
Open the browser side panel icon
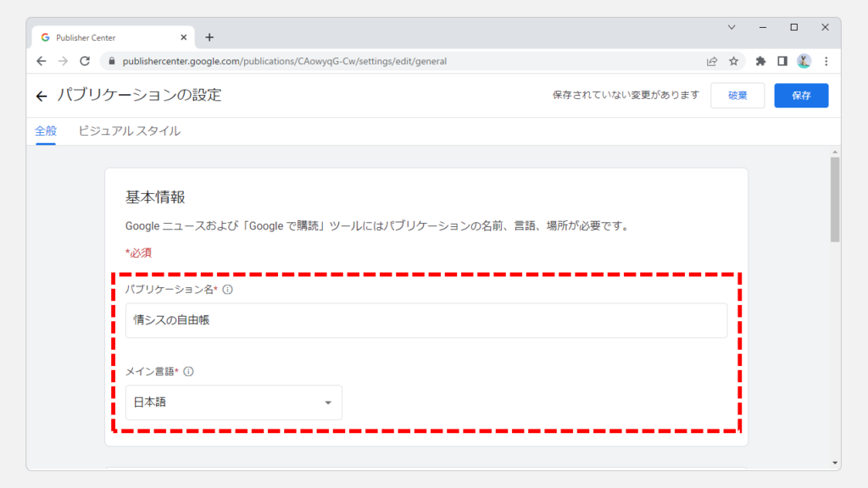(782, 61)
